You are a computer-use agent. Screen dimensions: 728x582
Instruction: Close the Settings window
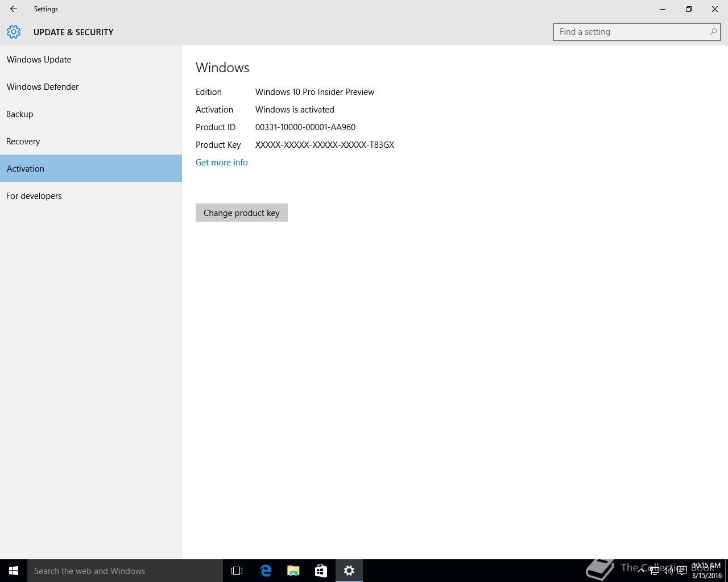coord(715,9)
